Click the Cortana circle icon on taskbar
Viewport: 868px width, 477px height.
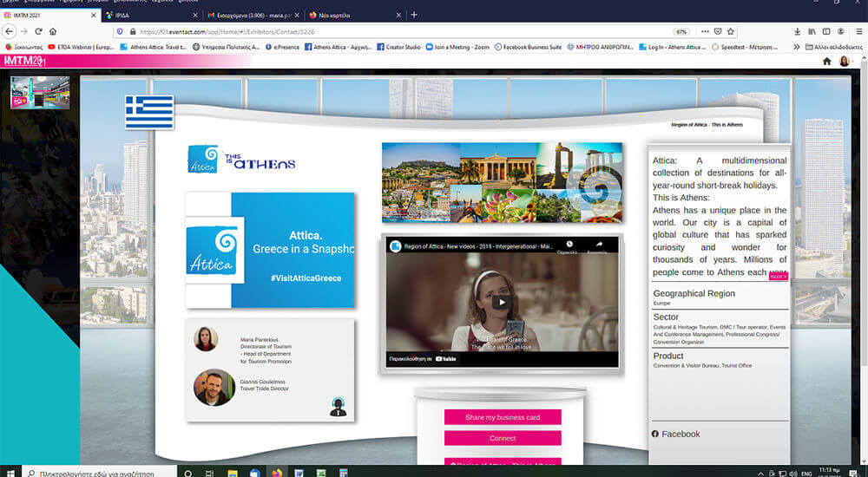187,473
